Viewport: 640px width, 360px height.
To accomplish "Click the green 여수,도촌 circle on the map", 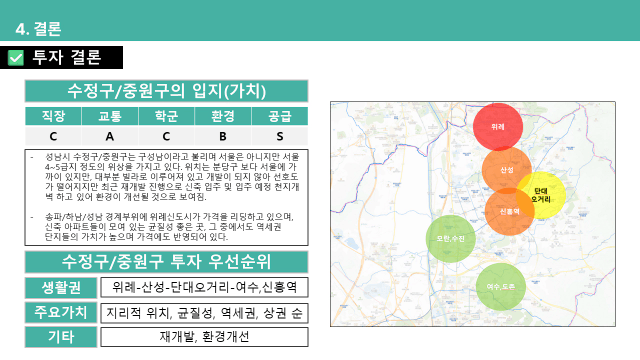I will (x=501, y=287).
